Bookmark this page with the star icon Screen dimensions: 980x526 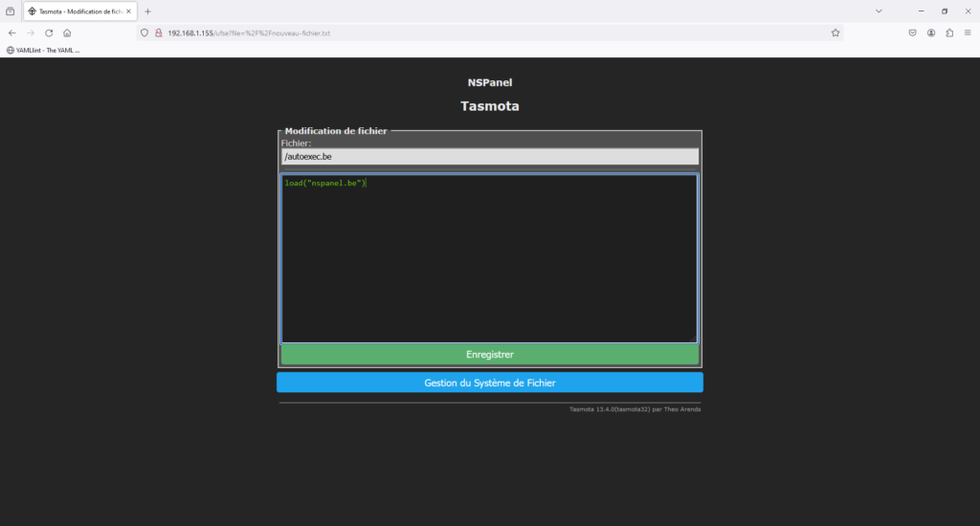(835, 33)
